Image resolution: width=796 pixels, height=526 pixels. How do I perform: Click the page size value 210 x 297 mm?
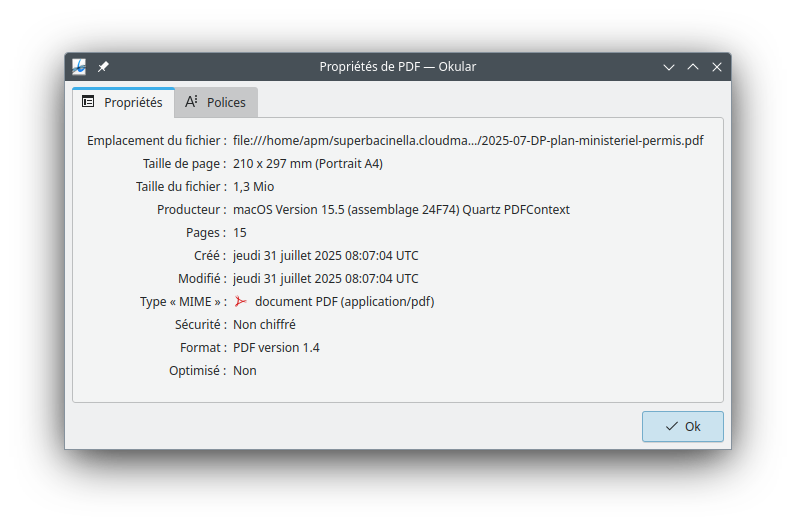(308, 163)
